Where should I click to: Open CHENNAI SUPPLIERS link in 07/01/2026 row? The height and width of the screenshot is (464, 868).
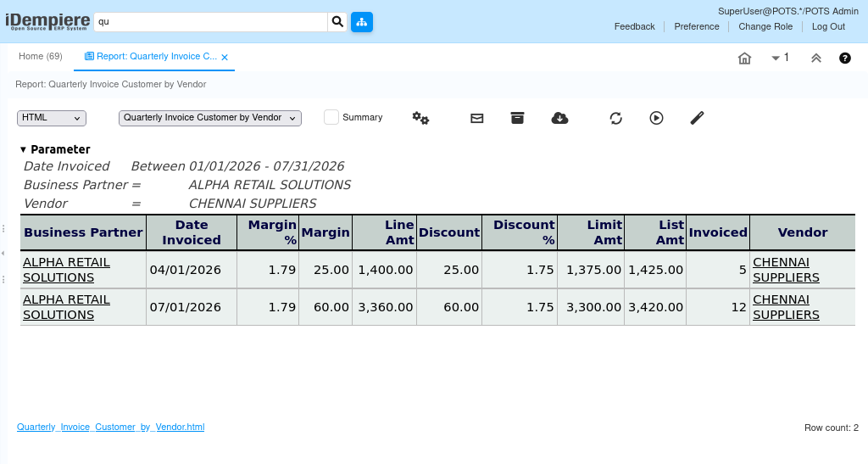coord(786,307)
